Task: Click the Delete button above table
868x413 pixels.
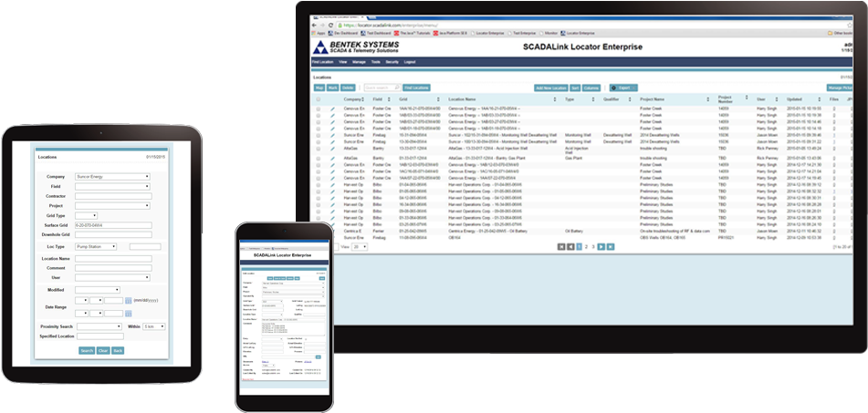Action: (348, 88)
